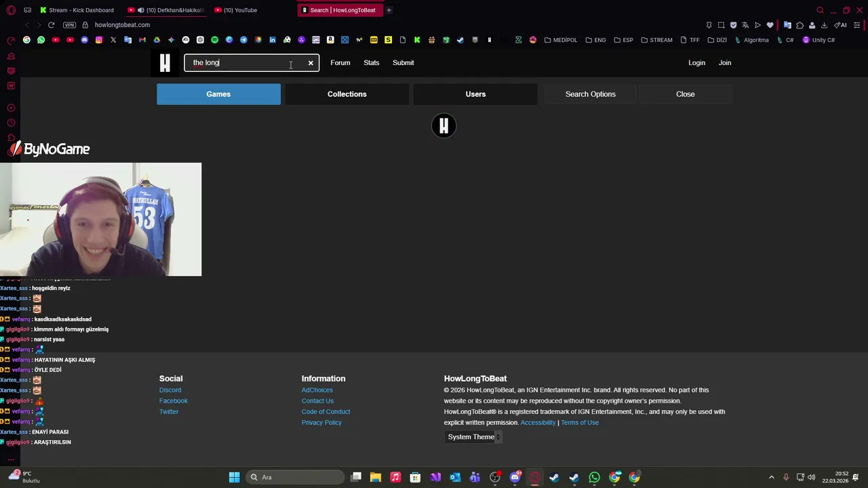
Task: Switch to the Stream - Kick Dashboard tab
Action: [77, 10]
